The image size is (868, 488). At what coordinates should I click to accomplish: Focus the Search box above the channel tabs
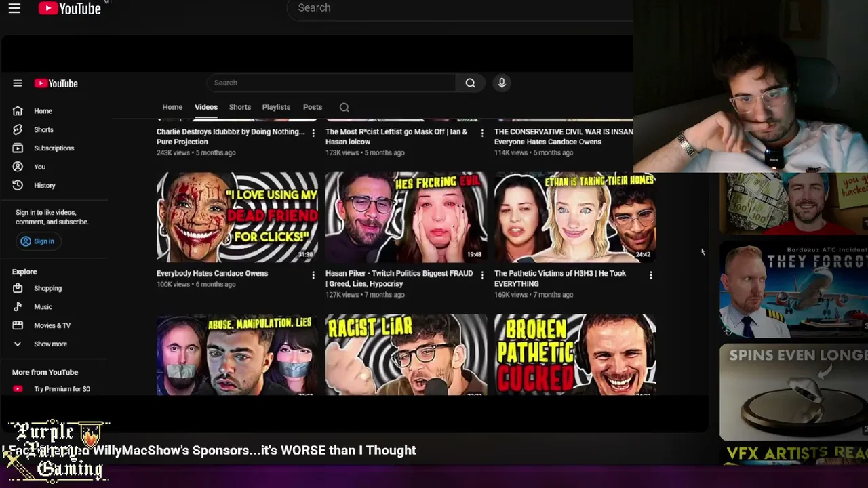point(332,83)
